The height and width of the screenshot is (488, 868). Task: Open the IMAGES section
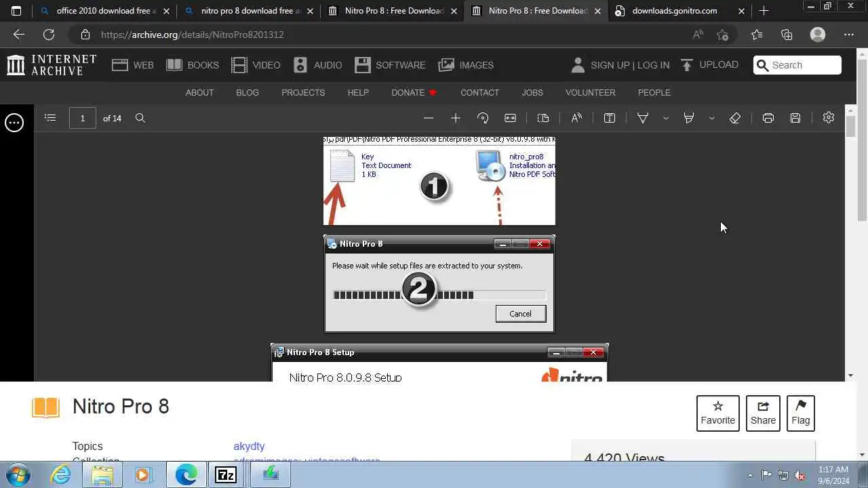click(x=466, y=65)
